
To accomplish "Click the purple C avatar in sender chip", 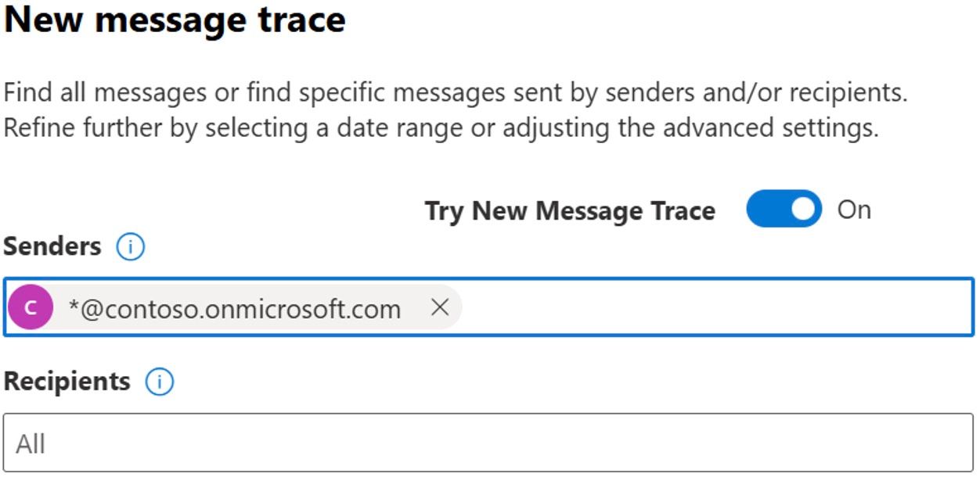I will 31,307.
